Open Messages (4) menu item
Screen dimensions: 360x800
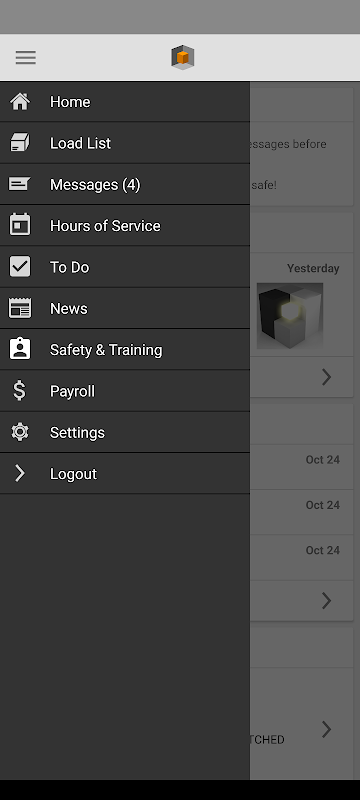pos(95,185)
